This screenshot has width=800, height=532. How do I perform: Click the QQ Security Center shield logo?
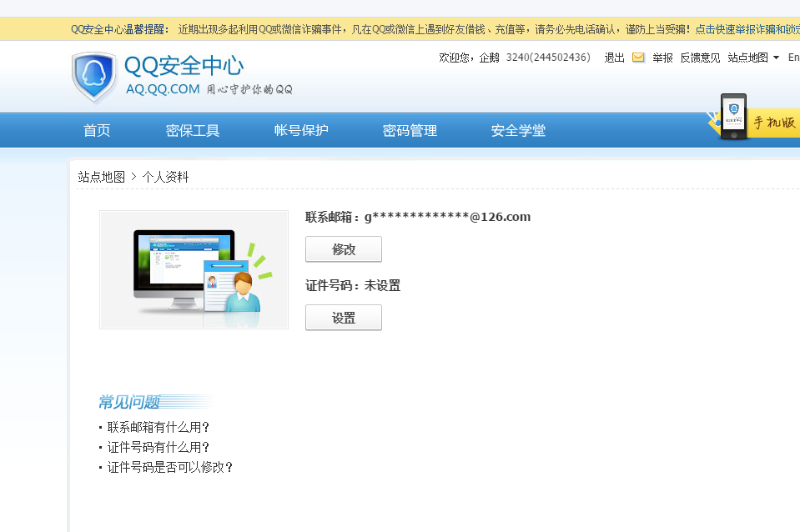pyautogui.click(x=94, y=76)
